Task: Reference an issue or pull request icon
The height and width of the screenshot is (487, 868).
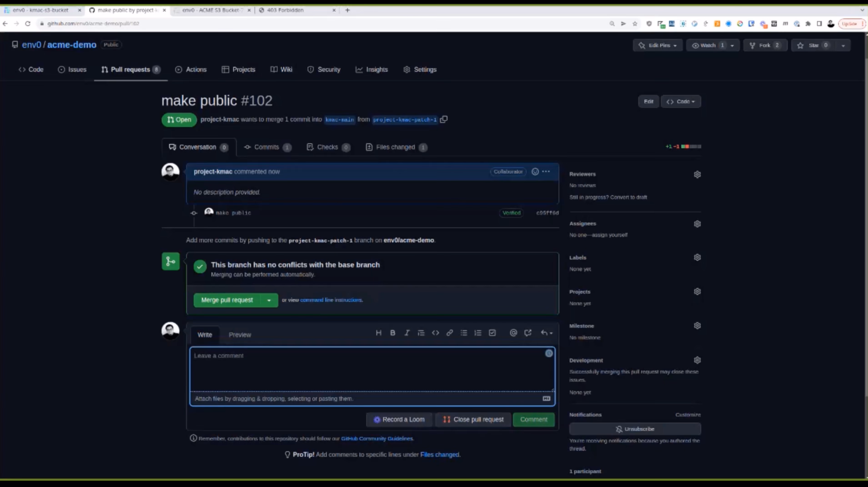Action: 528,333
